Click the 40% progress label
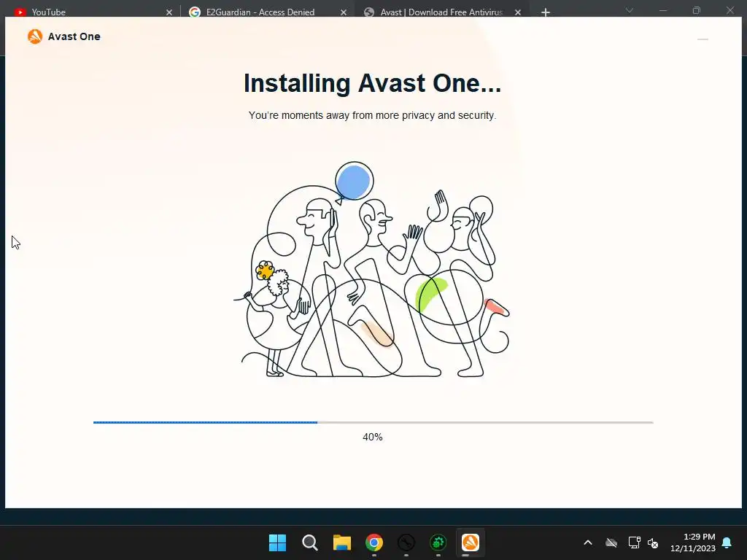747x560 pixels. pos(373,437)
